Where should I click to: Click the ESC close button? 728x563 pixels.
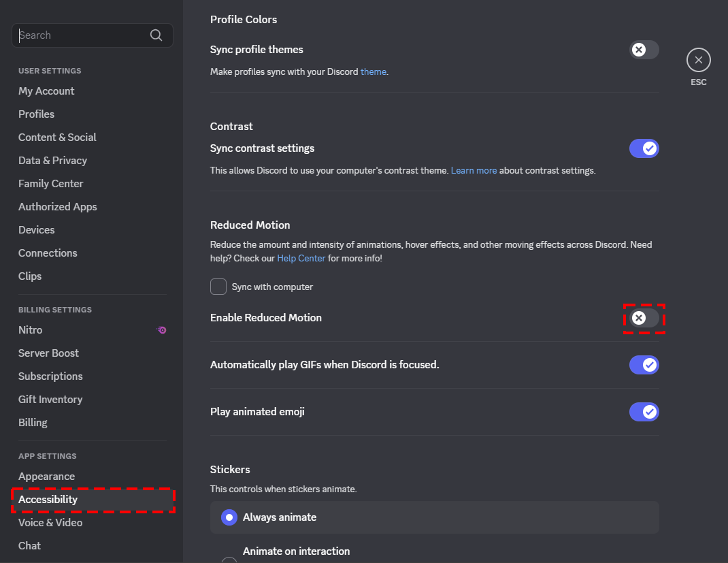(x=698, y=60)
